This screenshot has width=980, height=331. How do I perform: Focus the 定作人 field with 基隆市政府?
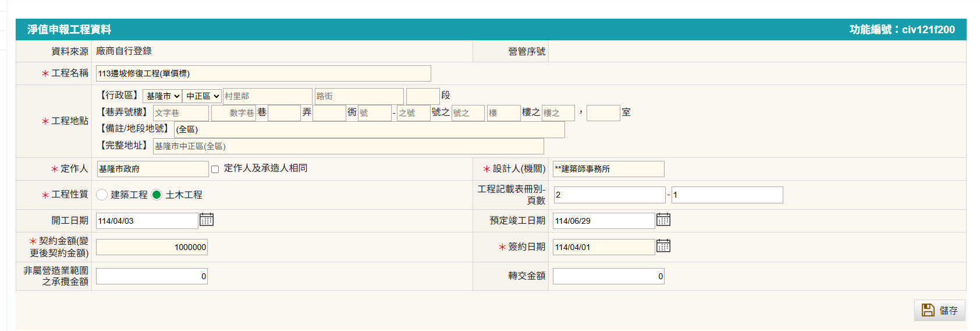[x=152, y=169]
